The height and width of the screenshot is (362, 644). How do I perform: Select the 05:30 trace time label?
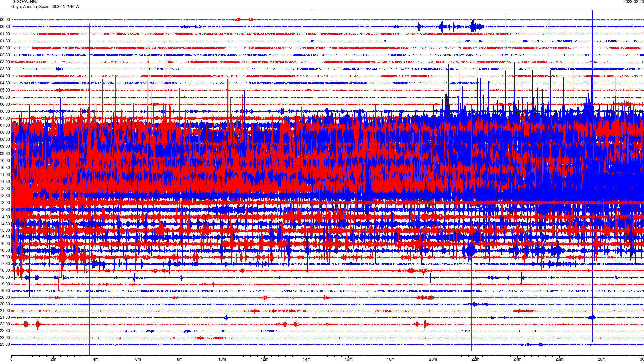pyautogui.click(x=5, y=97)
